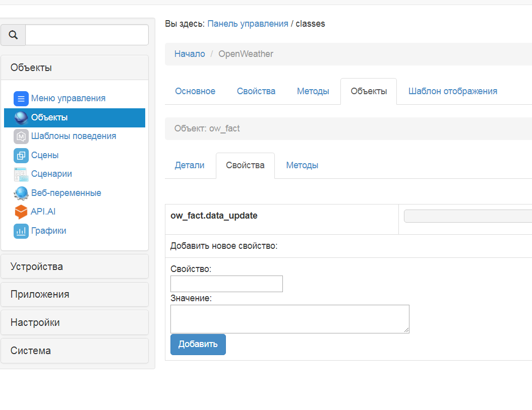This screenshot has width=532, height=410.
Task: Click the Значение text area
Action: tap(289, 318)
